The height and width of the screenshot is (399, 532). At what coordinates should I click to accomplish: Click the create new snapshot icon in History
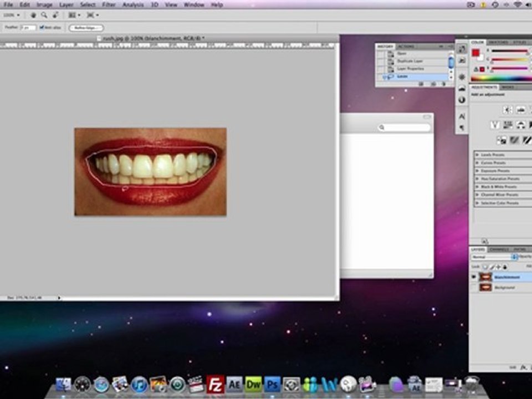point(433,84)
